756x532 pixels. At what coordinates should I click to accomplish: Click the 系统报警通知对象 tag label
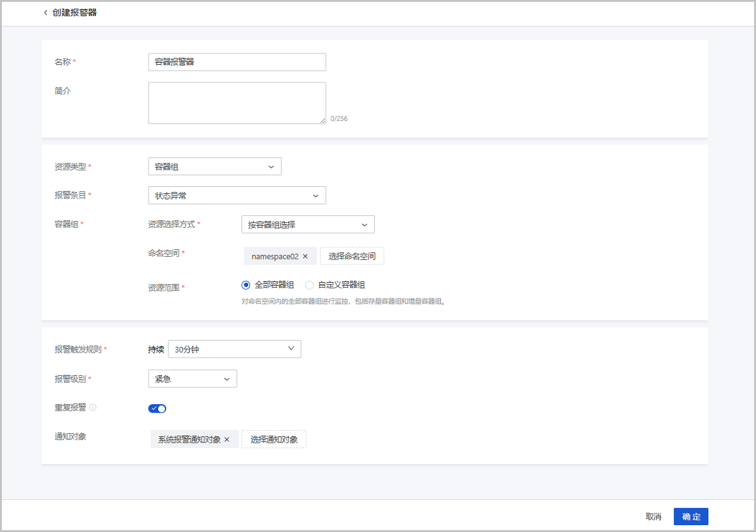click(189, 439)
